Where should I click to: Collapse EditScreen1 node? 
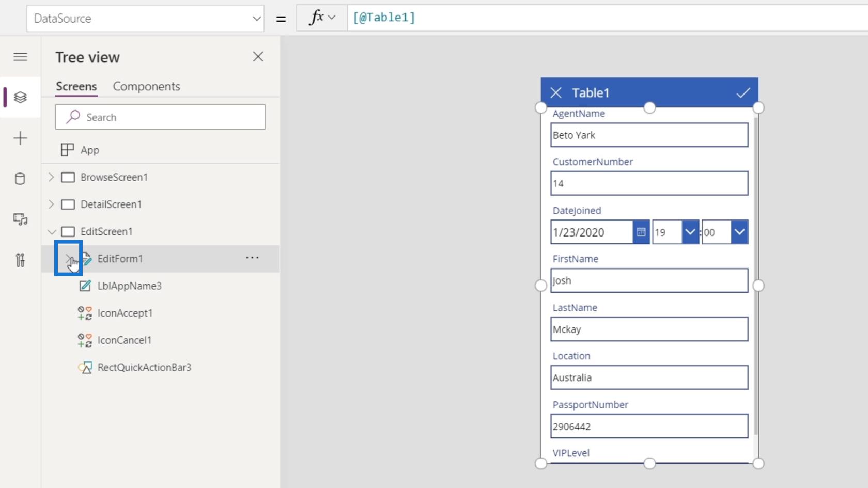51,232
